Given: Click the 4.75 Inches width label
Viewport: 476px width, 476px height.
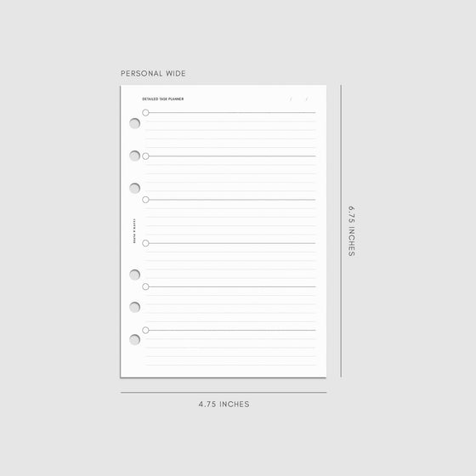Looking at the screenshot, I should [x=224, y=404].
